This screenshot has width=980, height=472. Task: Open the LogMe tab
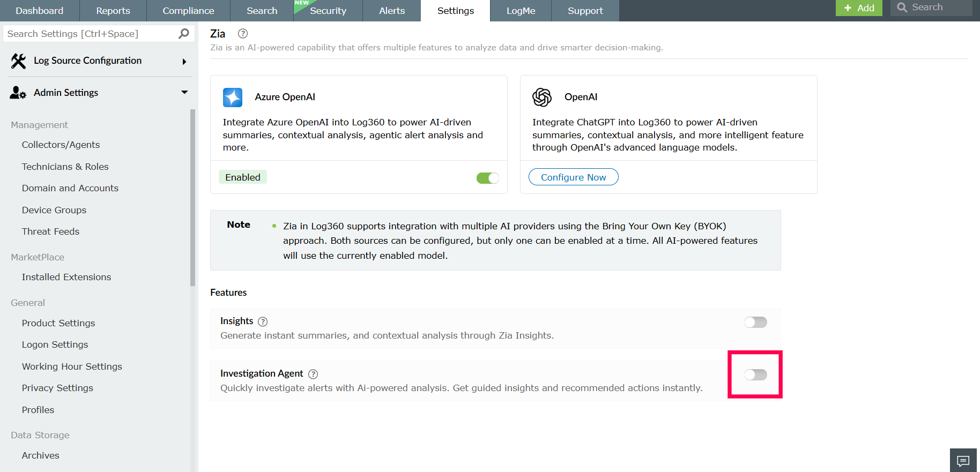point(521,11)
